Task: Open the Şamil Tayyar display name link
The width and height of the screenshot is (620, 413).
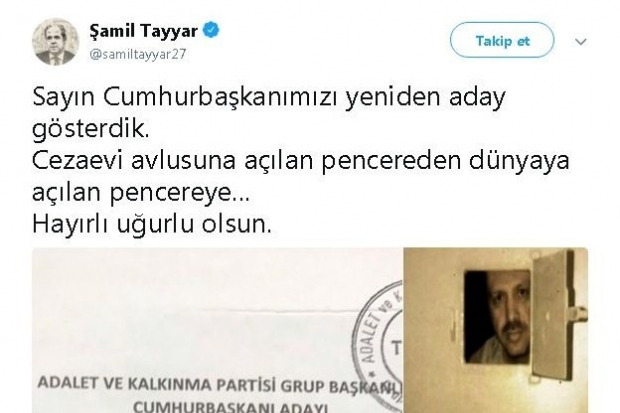Action: pyautogui.click(x=144, y=31)
